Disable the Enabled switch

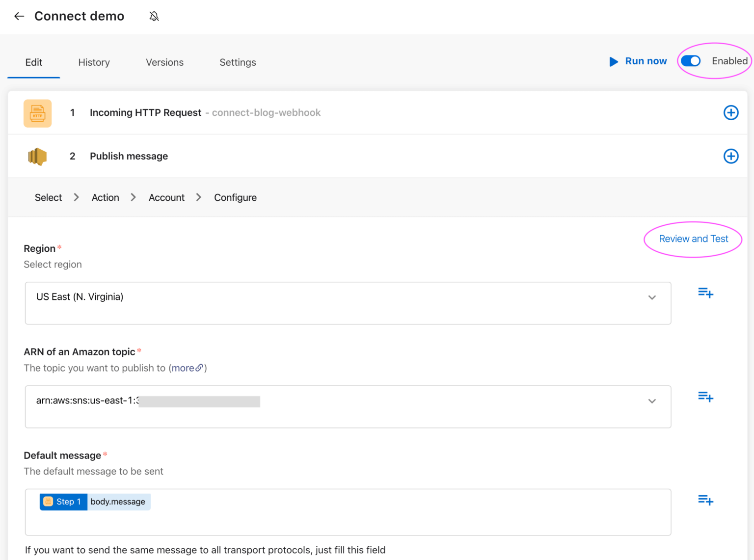691,61
